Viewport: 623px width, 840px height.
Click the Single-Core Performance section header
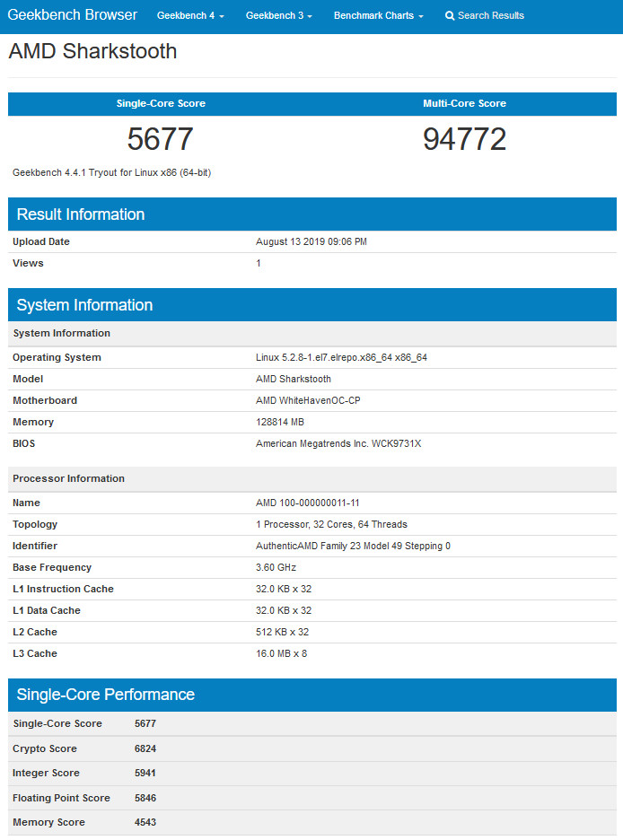tap(105, 695)
